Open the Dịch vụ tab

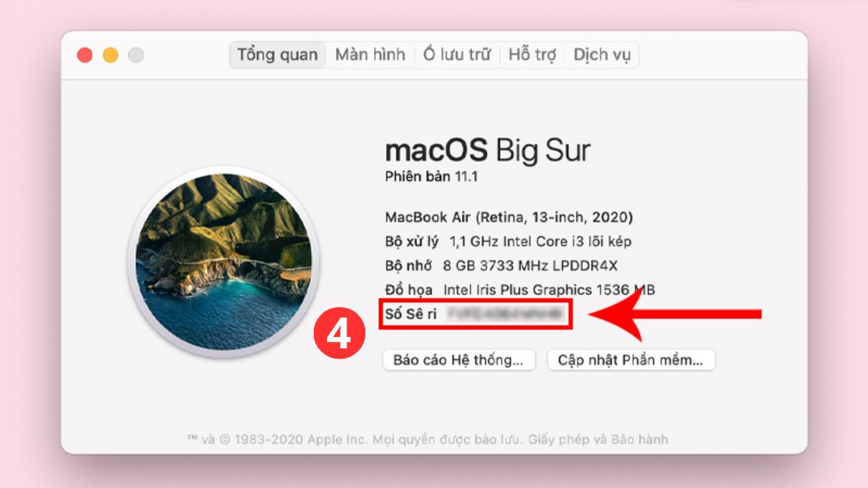(x=602, y=55)
